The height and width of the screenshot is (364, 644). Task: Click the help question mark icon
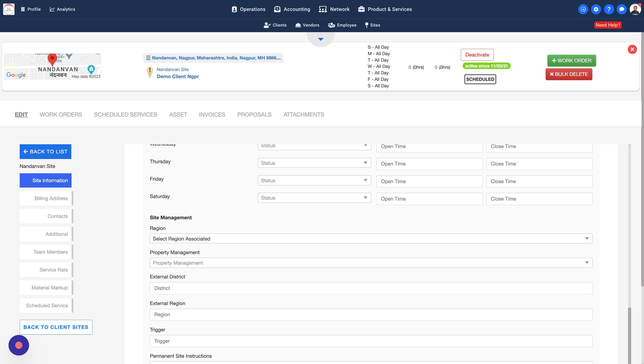(609, 9)
